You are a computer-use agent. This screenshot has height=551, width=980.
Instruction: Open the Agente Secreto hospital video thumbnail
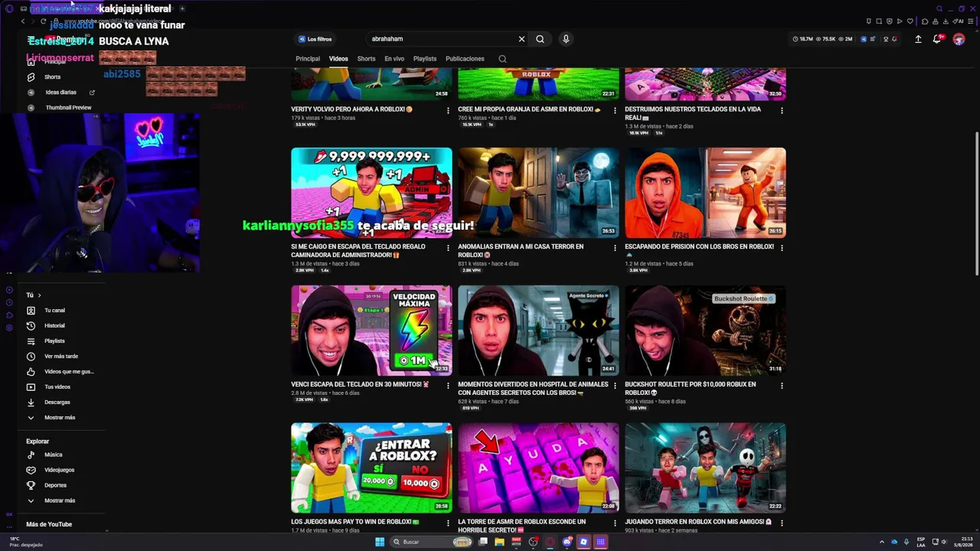point(538,331)
